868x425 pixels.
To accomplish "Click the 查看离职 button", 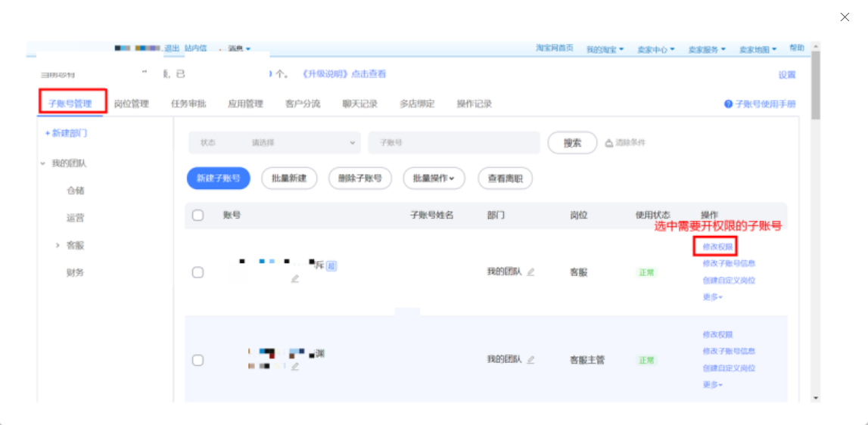I will pos(506,178).
